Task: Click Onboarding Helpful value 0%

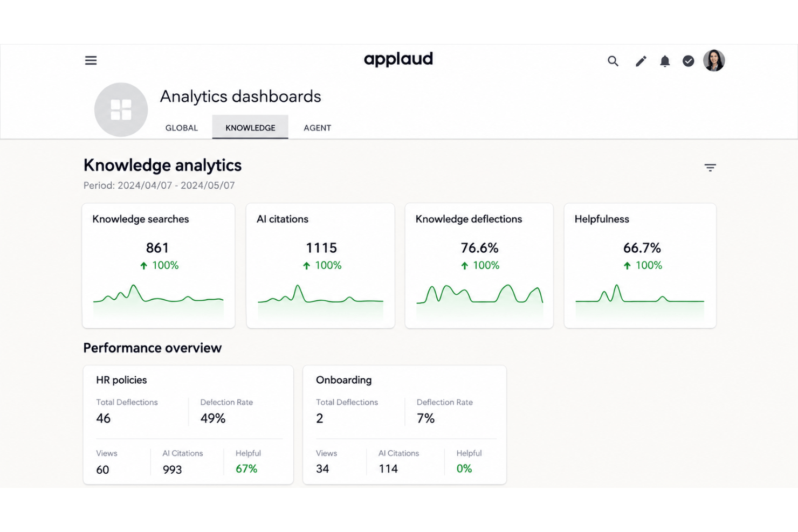Action: [464, 469]
